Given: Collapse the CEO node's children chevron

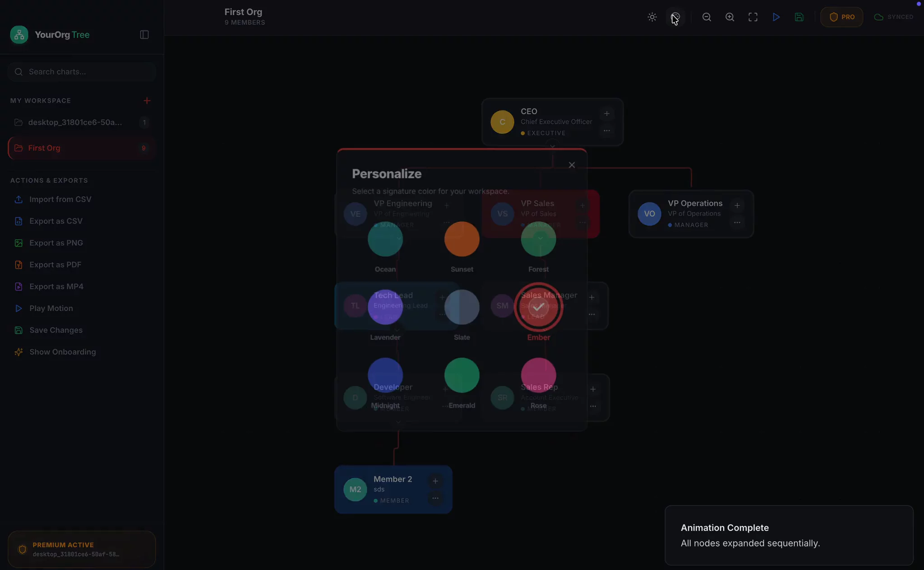Looking at the screenshot, I should click(x=552, y=146).
